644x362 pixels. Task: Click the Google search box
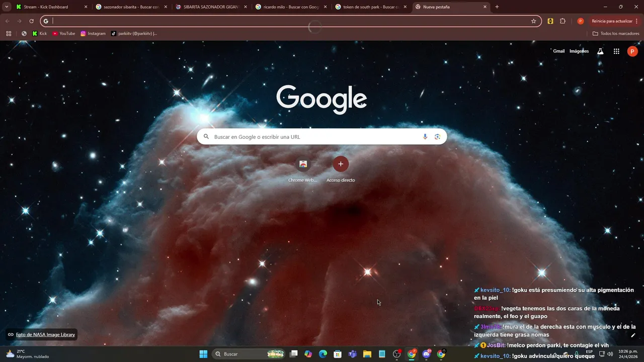[321, 137]
